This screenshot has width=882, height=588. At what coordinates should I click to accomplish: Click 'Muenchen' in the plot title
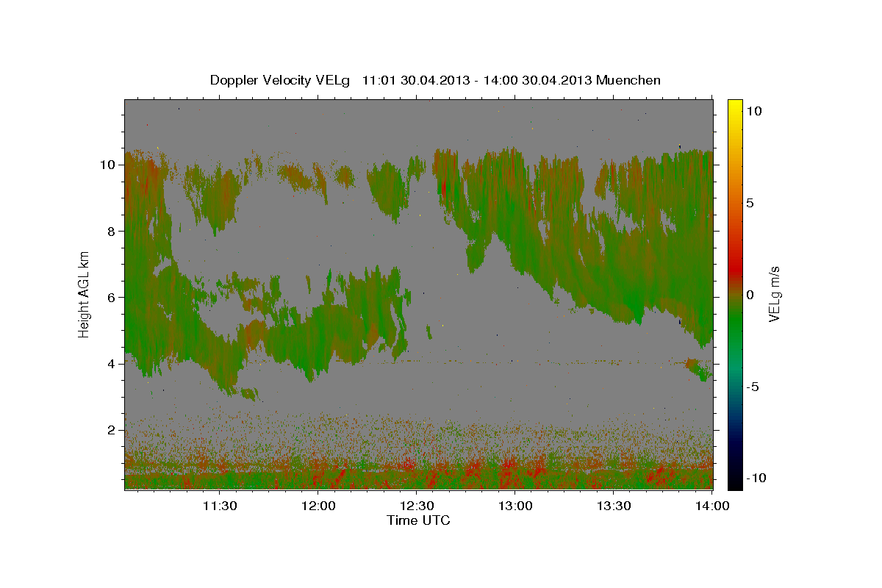(628, 80)
